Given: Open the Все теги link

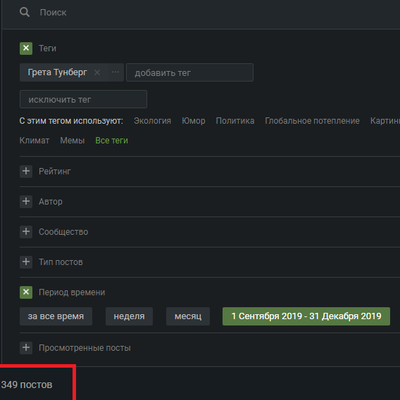Looking at the screenshot, I should pyautogui.click(x=112, y=141).
